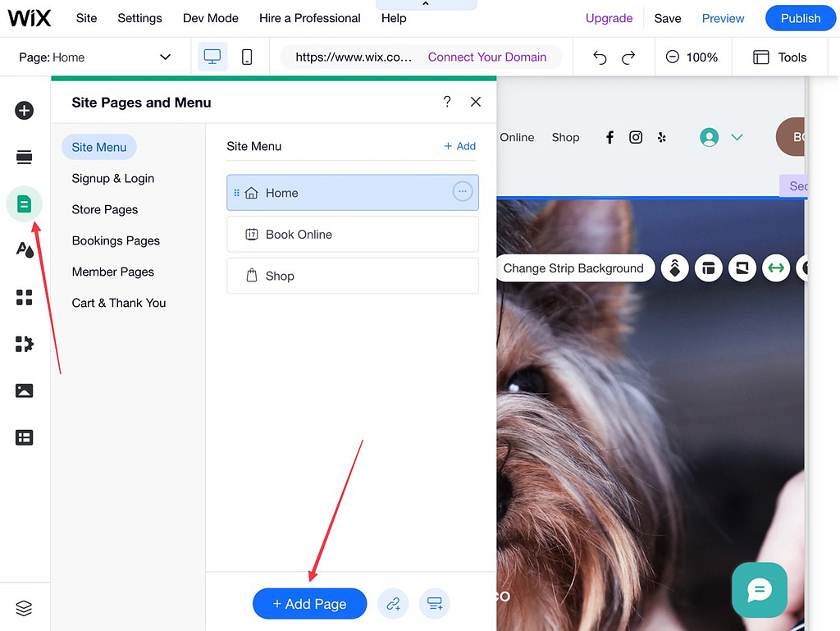Click the + Add Page button
Image resolution: width=840 pixels, height=631 pixels.
(x=309, y=604)
